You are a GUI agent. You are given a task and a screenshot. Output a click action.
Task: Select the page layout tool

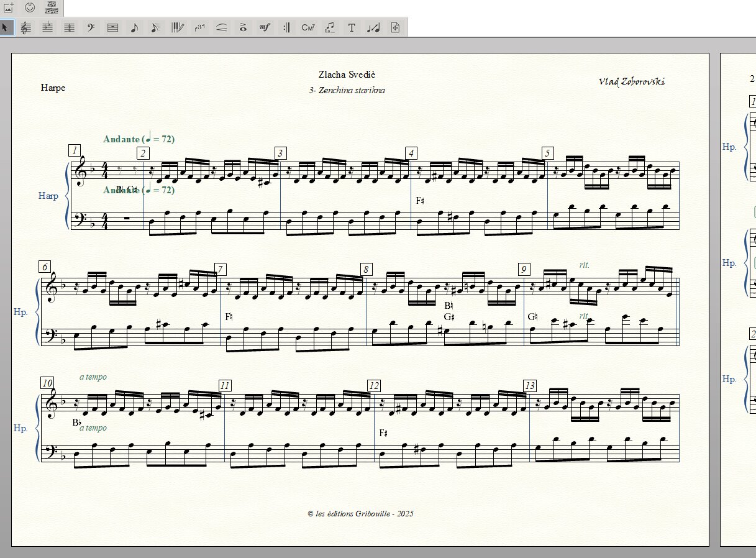pos(395,27)
